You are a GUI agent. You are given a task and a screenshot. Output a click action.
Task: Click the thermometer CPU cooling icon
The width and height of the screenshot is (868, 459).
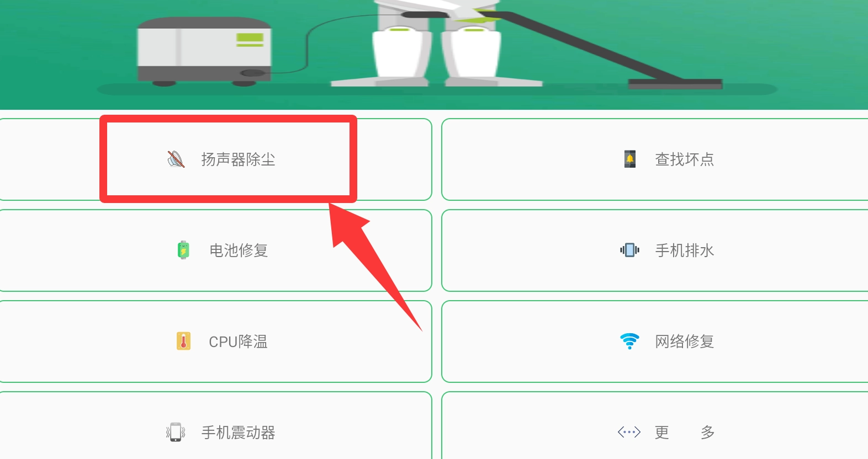pos(183,341)
